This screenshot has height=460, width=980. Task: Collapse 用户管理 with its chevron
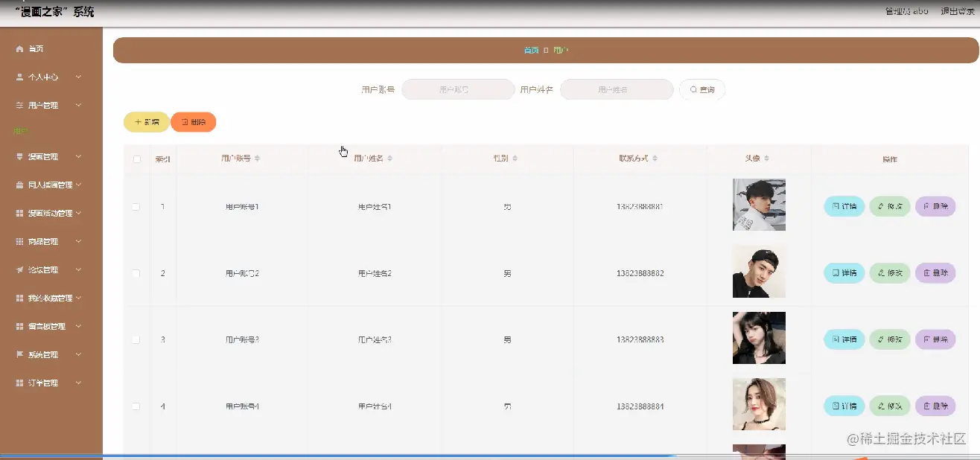pyautogui.click(x=78, y=106)
